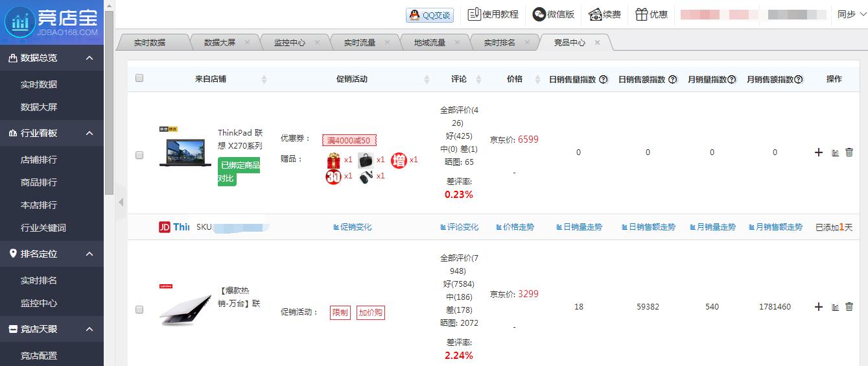Click the 限制 promotion tag
The height and width of the screenshot is (366, 868).
coord(340,313)
